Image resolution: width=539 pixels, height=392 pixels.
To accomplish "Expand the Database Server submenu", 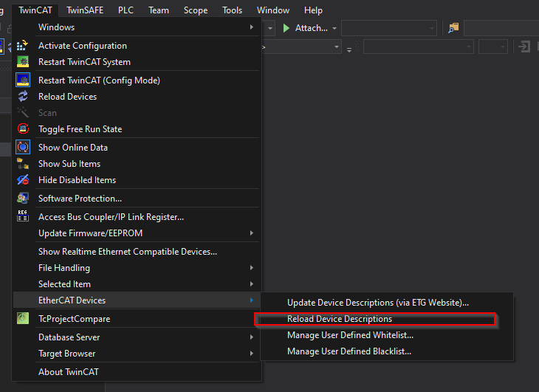I will tap(137, 337).
